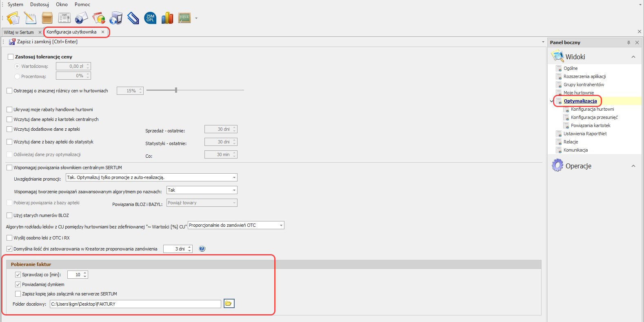Open the CU distribution algorithm dropdown

coord(281,226)
